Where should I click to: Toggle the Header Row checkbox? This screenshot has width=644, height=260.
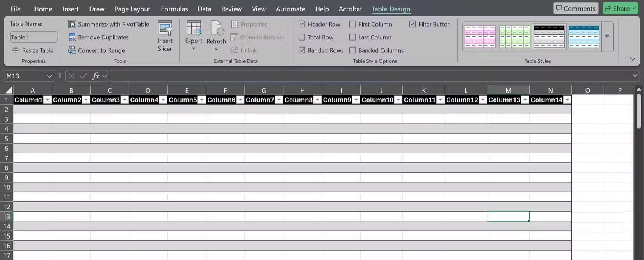tap(302, 24)
